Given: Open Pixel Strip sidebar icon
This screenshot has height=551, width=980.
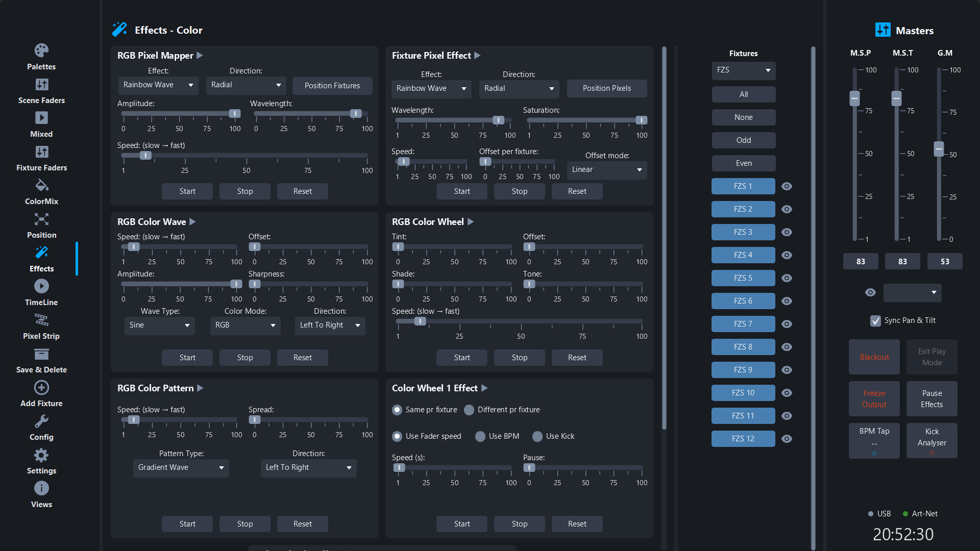Looking at the screenshot, I should (x=41, y=320).
